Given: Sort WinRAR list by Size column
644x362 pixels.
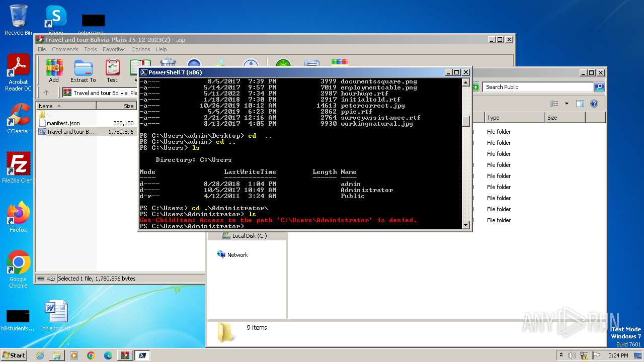Looking at the screenshot, I should tap(116, 106).
